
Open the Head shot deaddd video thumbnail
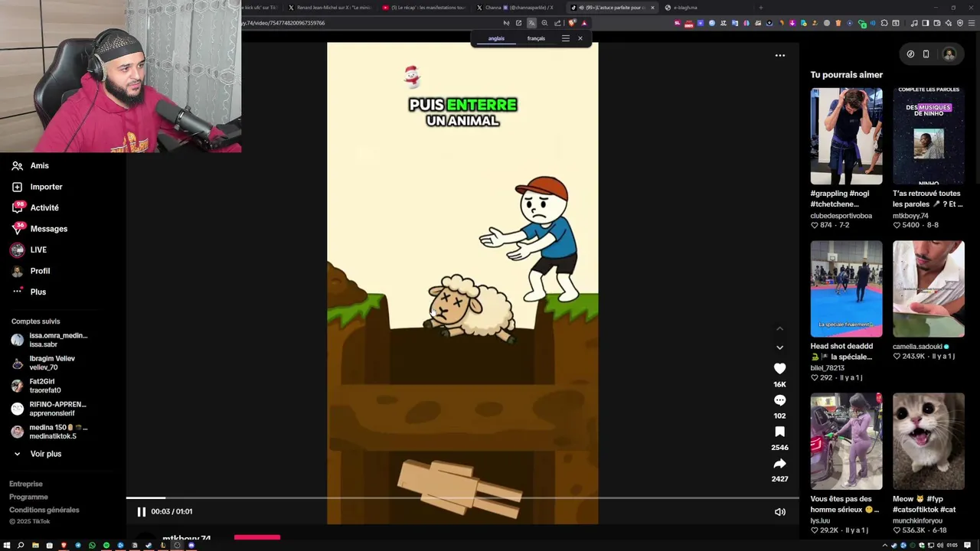click(x=846, y=289)
